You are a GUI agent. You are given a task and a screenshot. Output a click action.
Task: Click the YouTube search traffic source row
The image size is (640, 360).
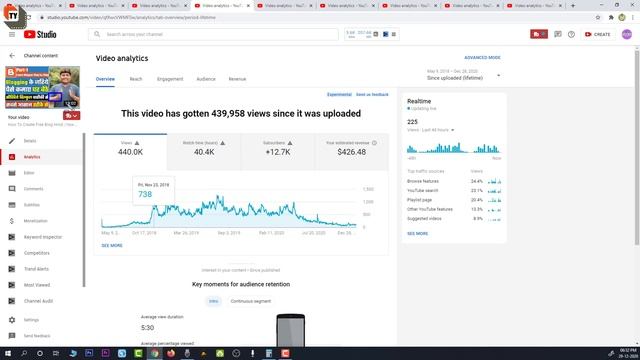(454, 191)
